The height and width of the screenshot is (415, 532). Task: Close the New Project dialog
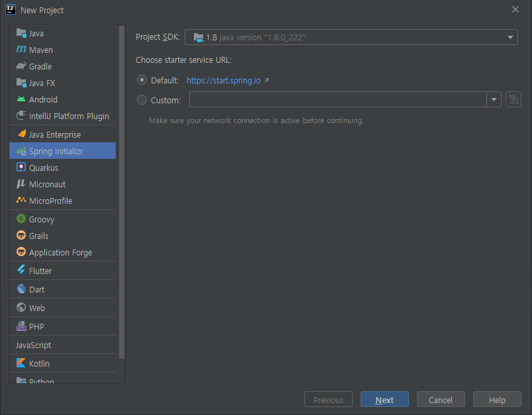[x=515, y=9]
